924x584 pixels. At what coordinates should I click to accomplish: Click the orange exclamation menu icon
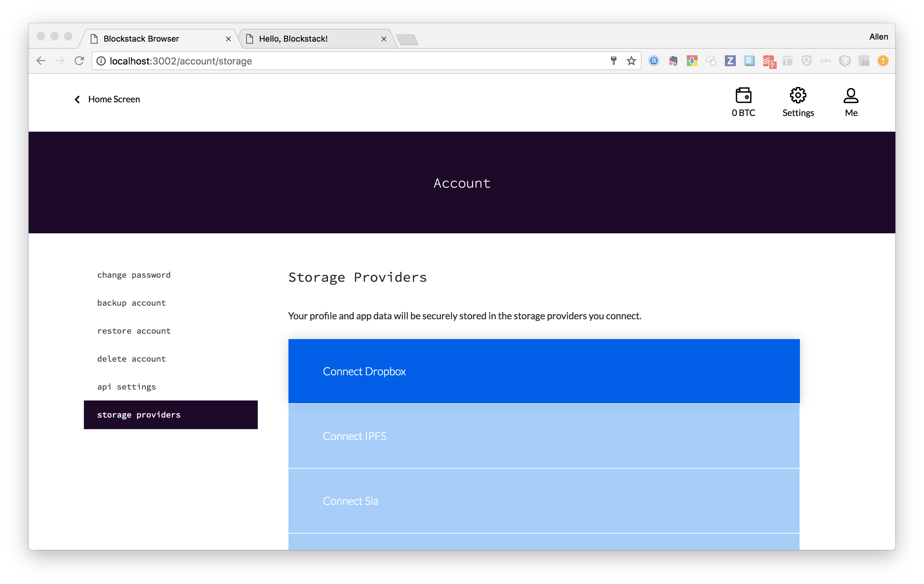[882, 61]
